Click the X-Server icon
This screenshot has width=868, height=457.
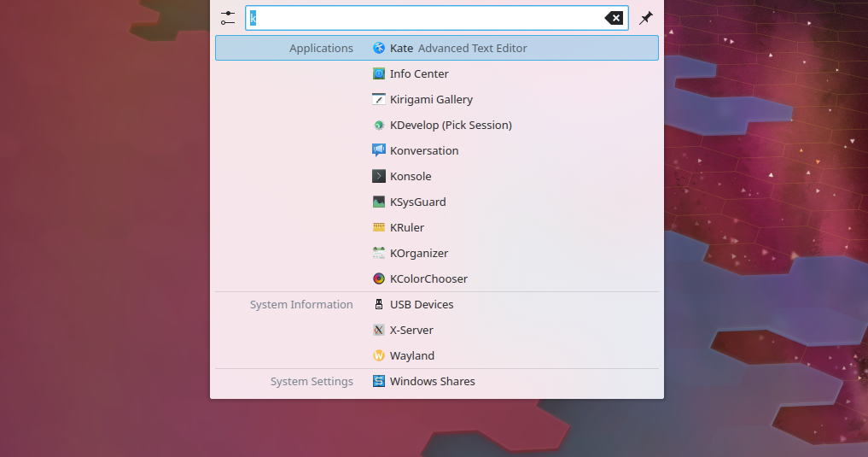tap(379, 330)
